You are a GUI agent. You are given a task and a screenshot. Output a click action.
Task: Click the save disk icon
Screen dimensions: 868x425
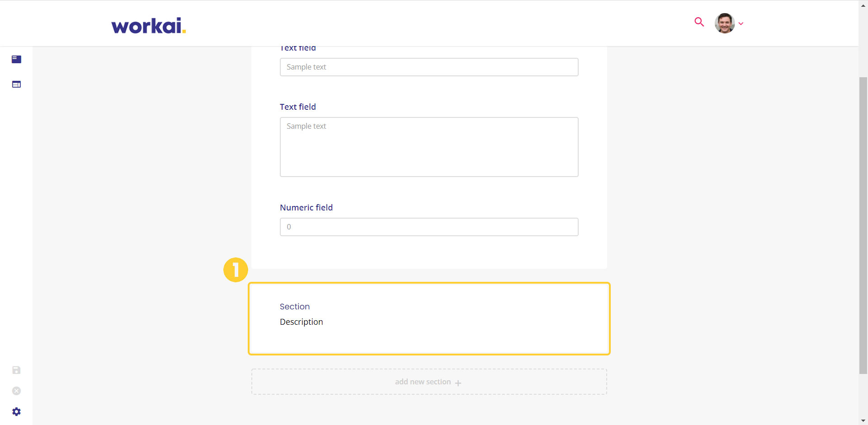pos(16,370)
